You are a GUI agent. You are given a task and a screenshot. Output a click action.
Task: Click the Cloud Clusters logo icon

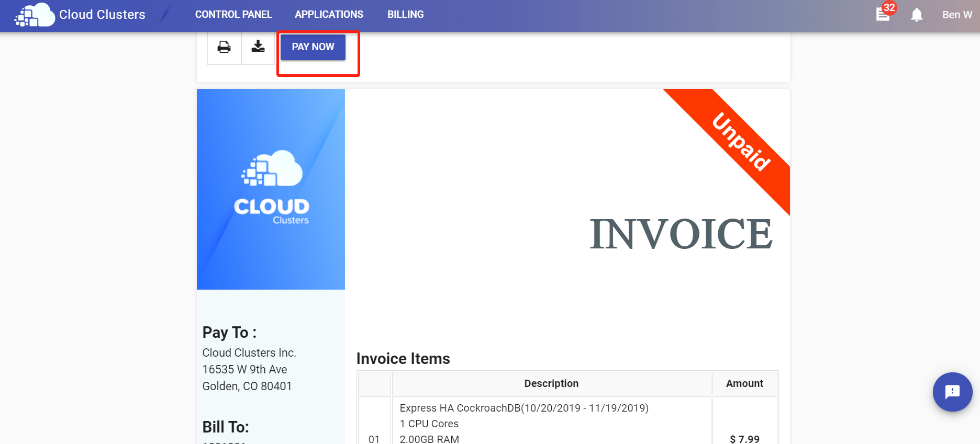[x=35, y=15]
